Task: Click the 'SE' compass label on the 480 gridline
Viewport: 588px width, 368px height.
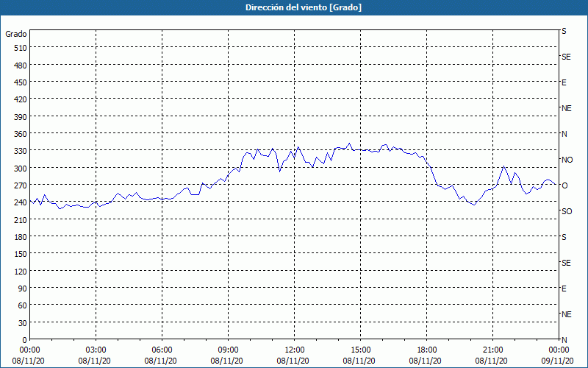Action: point(566,57)
